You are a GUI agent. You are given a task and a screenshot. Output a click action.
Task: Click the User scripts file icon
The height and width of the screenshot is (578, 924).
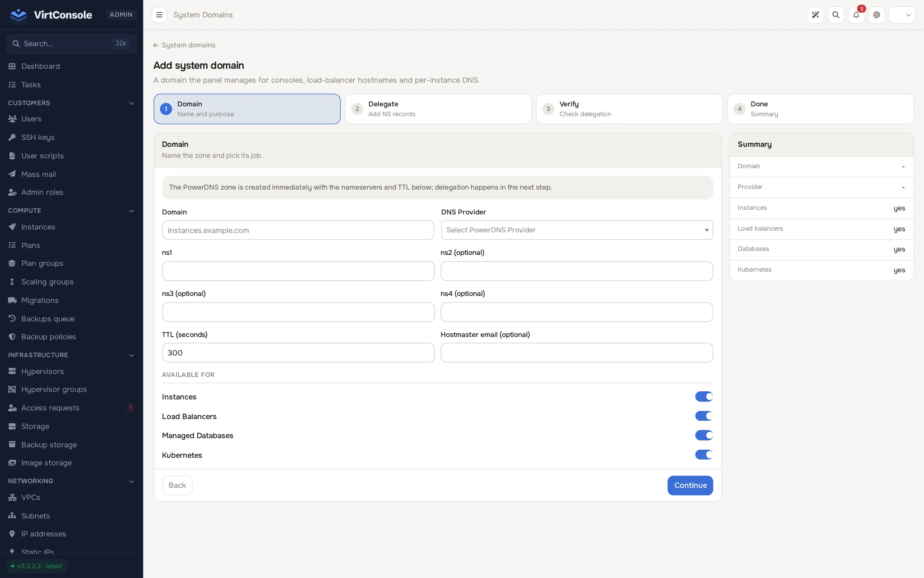point(12,155)
